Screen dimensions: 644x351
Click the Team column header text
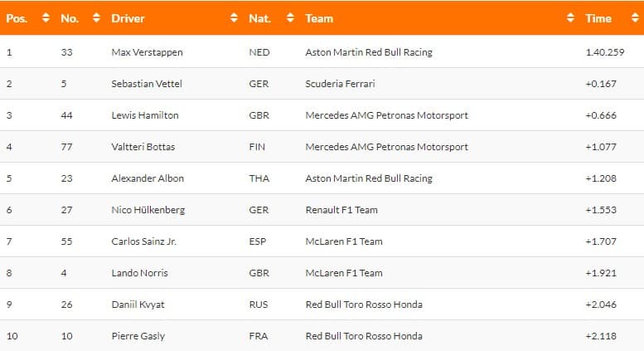coord(319,18)
